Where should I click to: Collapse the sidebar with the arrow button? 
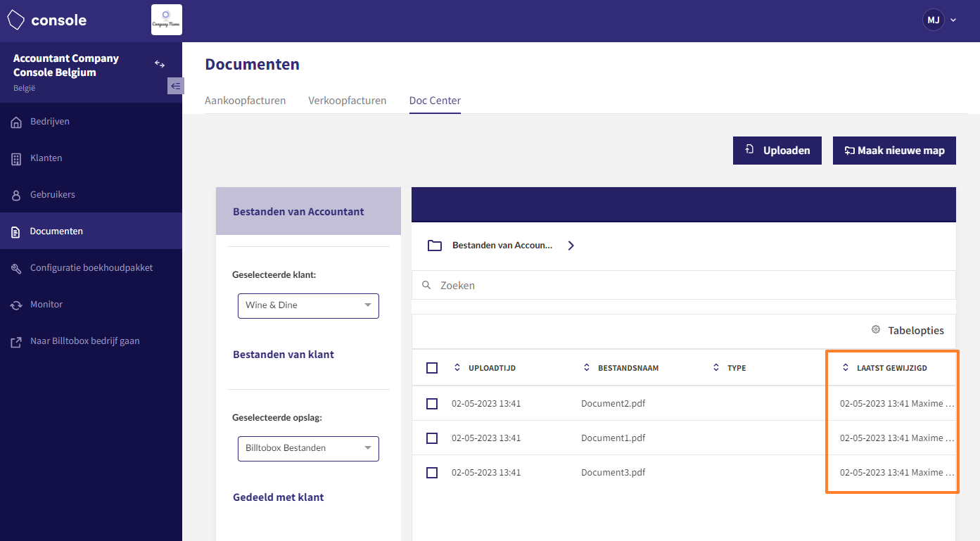pyautogui.click(x=176, y=86)
